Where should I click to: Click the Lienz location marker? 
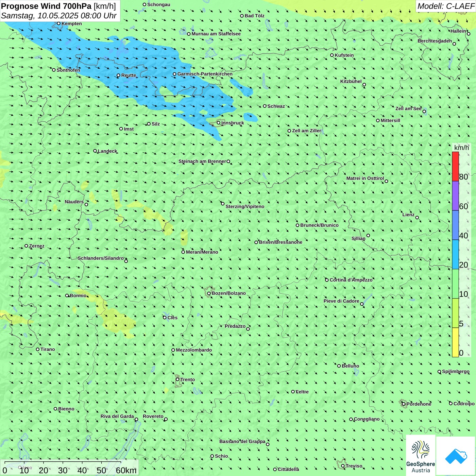pyautogui.click(x=417, y=218)
